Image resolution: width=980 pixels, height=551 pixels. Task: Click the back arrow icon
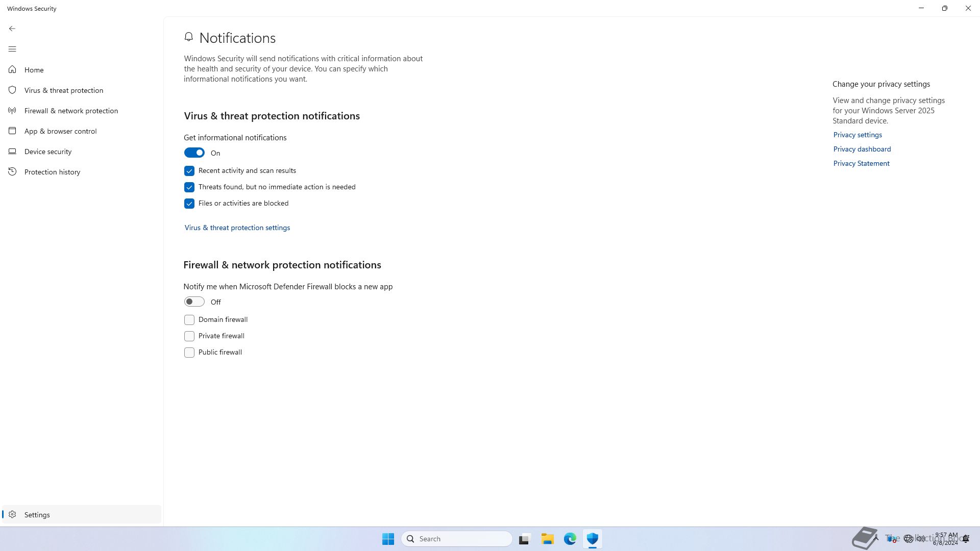coord(12,29)
